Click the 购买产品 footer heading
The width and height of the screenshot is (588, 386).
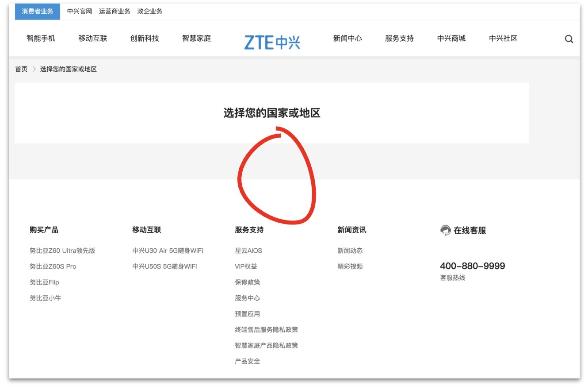(x=44, y=230)
